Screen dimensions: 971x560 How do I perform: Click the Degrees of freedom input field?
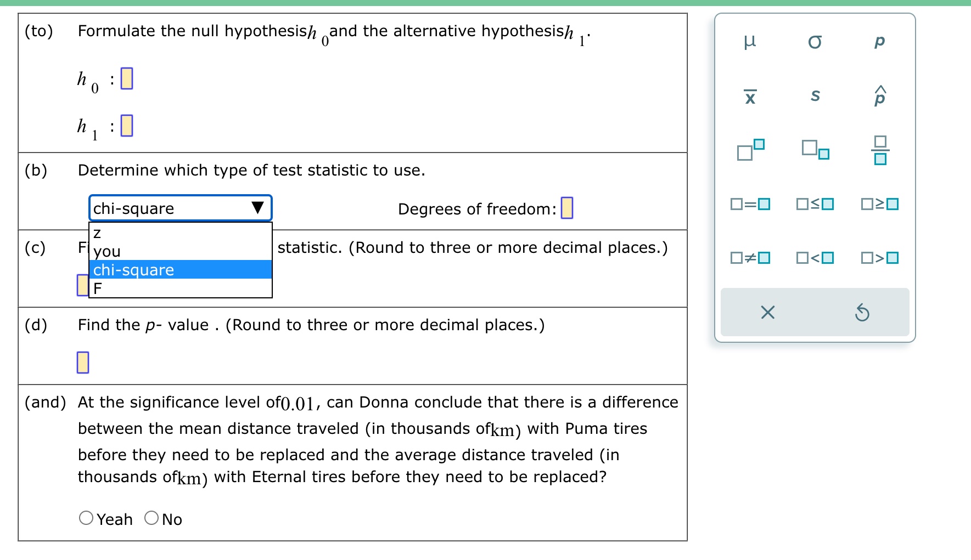(x=566, y=208)
